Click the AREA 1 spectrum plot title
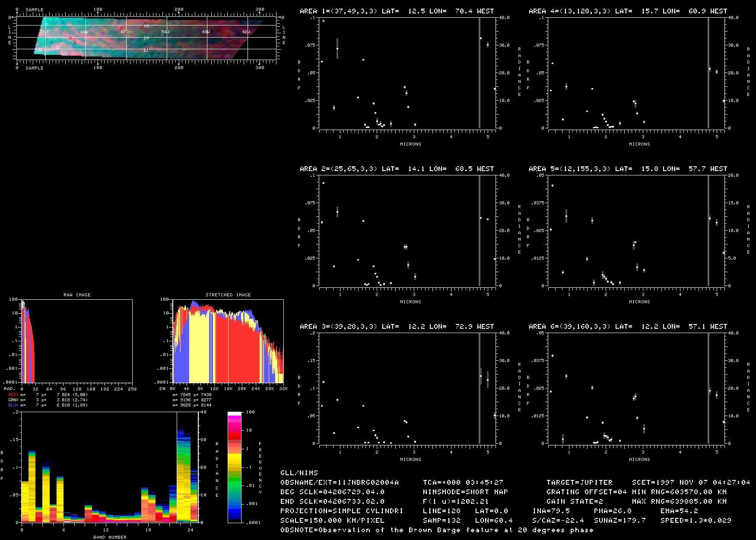This screenshot has width=756, height=540. coord(397,11)
